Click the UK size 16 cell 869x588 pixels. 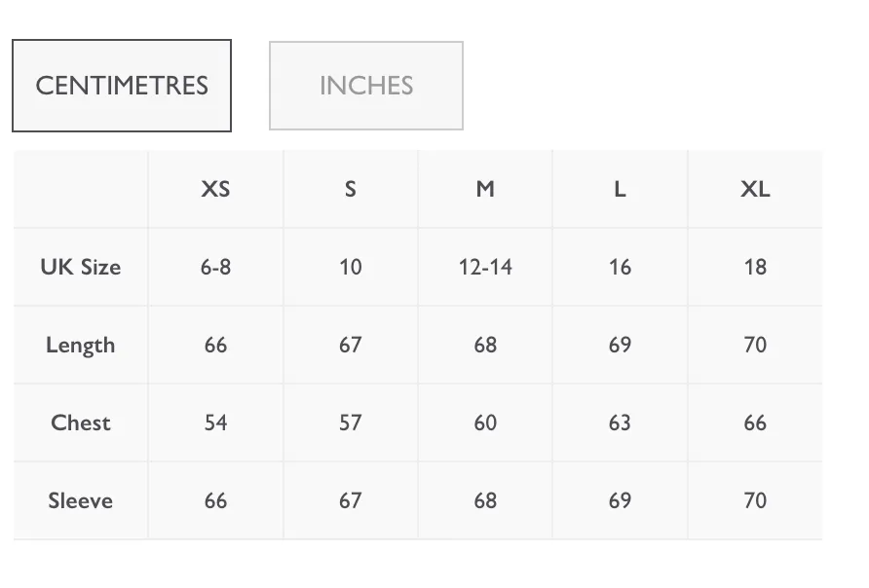click(x=620, y=267)
